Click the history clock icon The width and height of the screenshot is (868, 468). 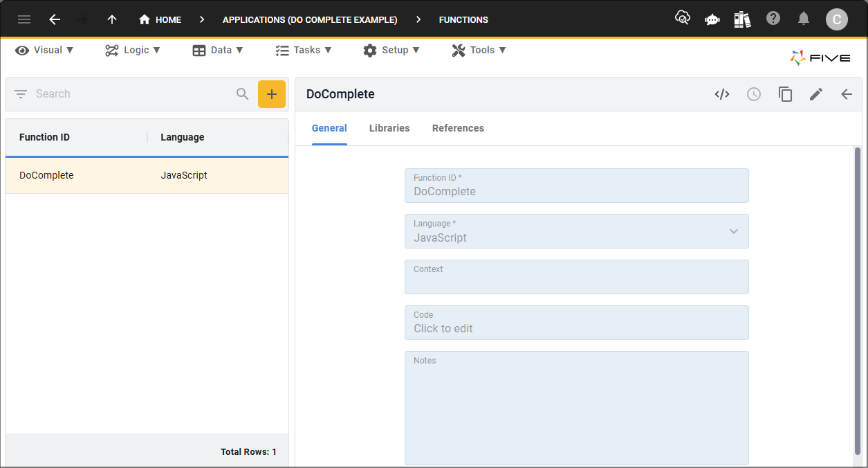click(754, 94)
